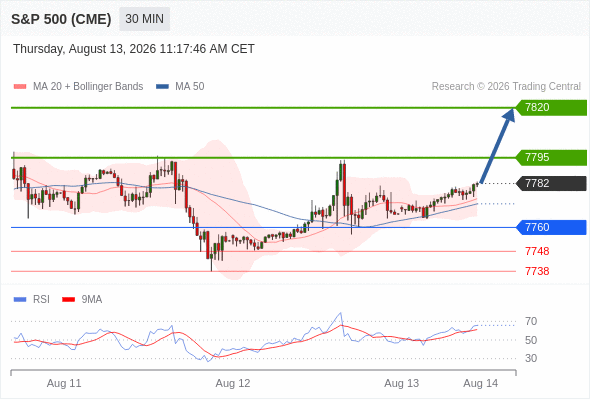Toggle the RSI legend item
590x400 pixels.
coord(32,300)
